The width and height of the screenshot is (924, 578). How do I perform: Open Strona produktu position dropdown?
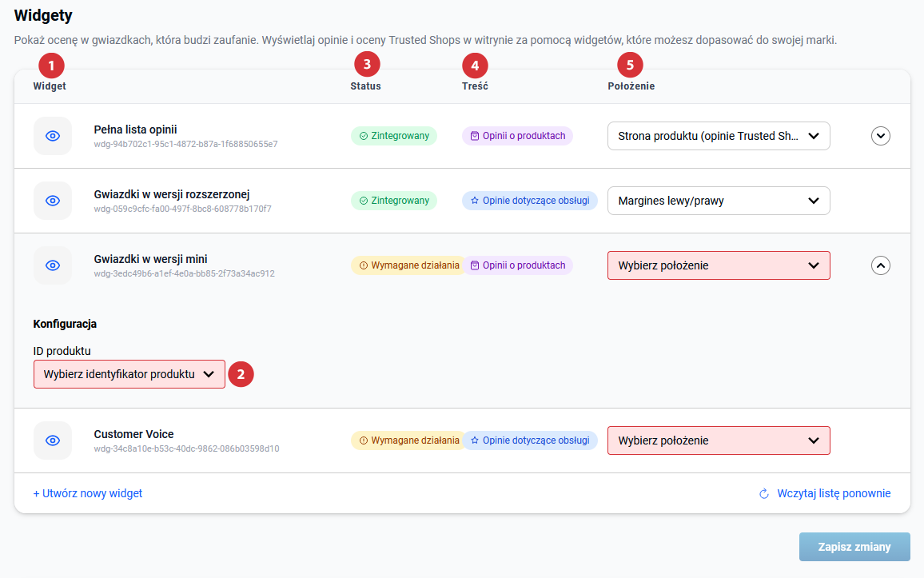(719, 136)
